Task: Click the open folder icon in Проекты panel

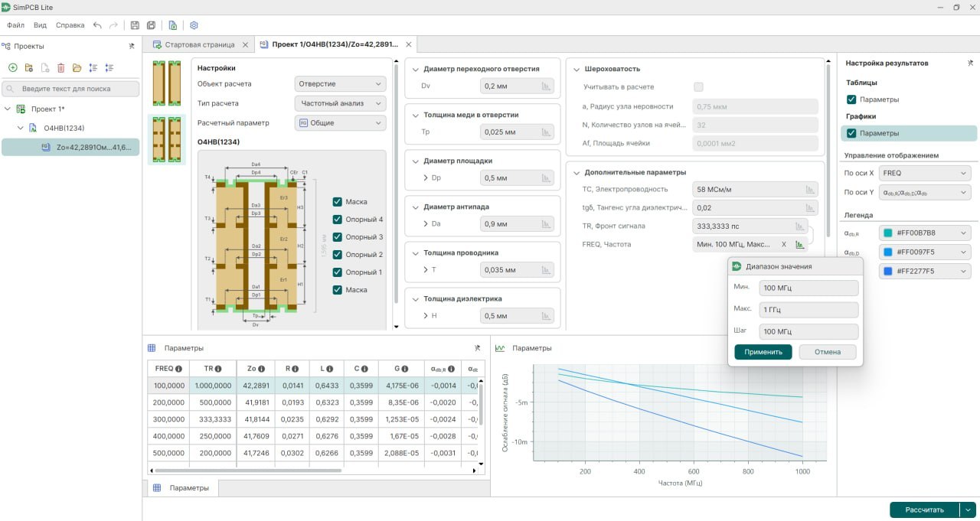Action: 77,68
